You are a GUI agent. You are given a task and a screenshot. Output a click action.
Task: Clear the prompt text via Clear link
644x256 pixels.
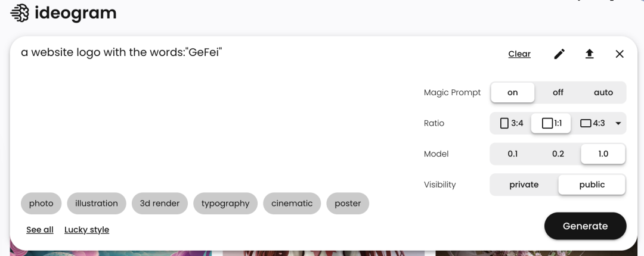(x=519, y=54)
